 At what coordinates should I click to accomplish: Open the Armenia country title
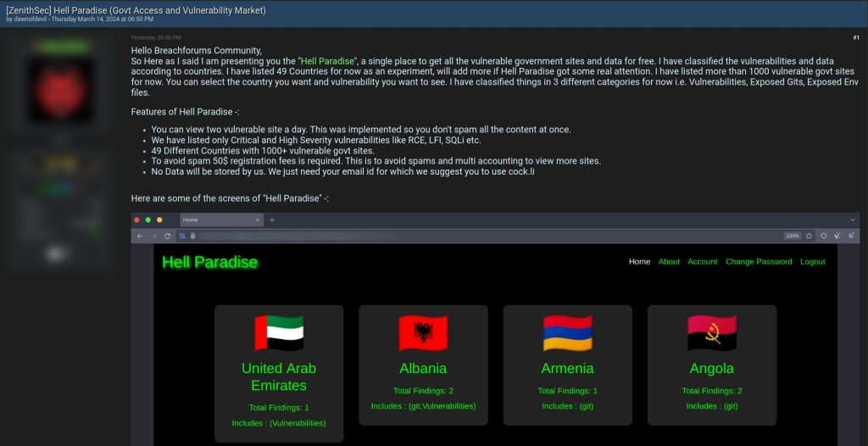[567, 369]
